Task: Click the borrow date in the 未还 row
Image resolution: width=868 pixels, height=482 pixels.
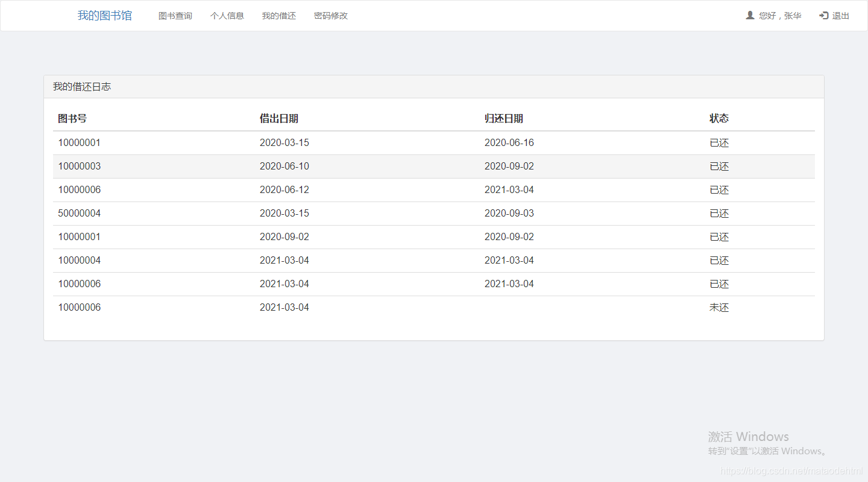Action: 285,308
